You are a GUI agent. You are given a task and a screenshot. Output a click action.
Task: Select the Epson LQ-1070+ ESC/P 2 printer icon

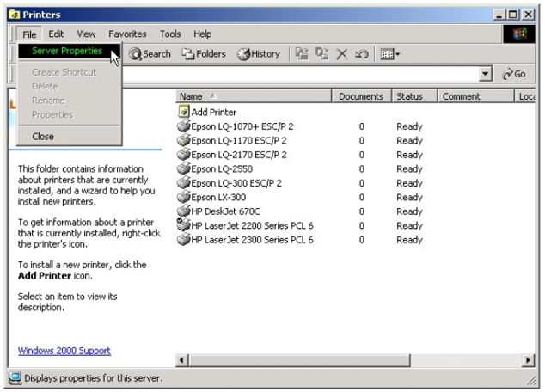point(184,126)
